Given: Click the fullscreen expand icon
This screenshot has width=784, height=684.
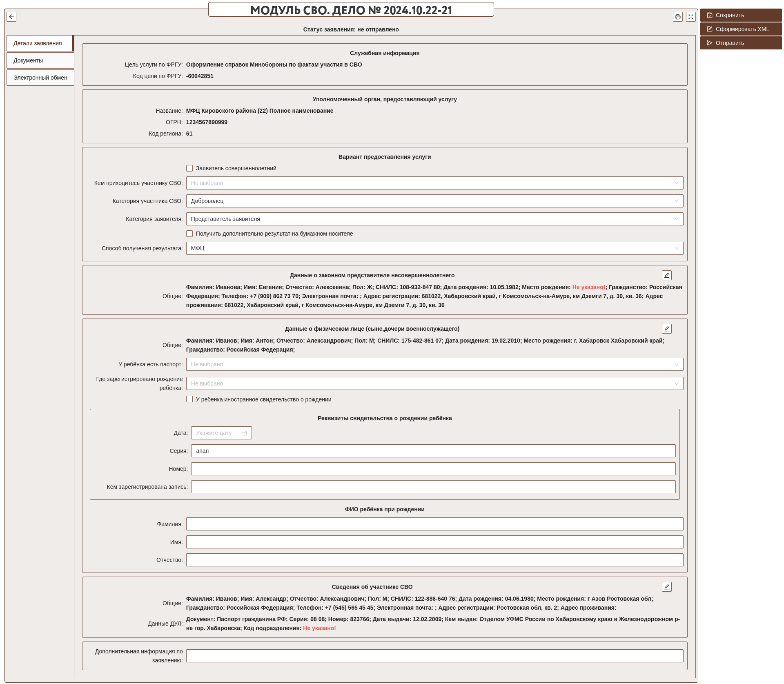Looking at the screenshot, I should coord(691,17).
